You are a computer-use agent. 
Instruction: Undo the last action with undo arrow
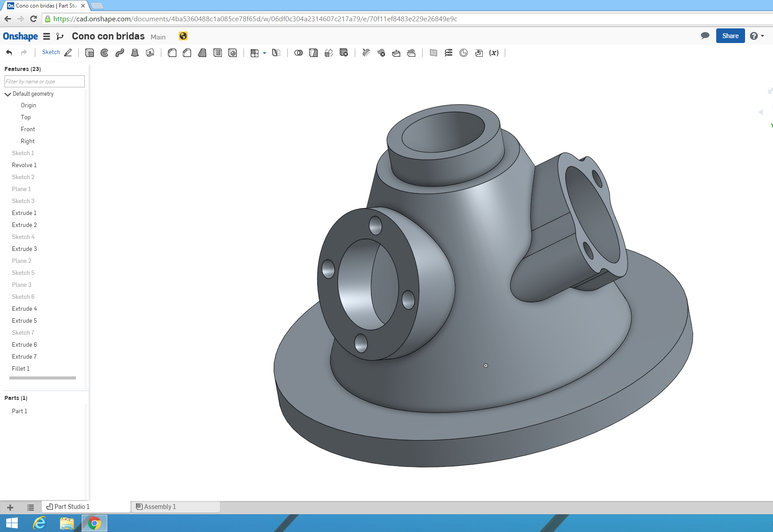pyautogui.click(x=9, y=53)
